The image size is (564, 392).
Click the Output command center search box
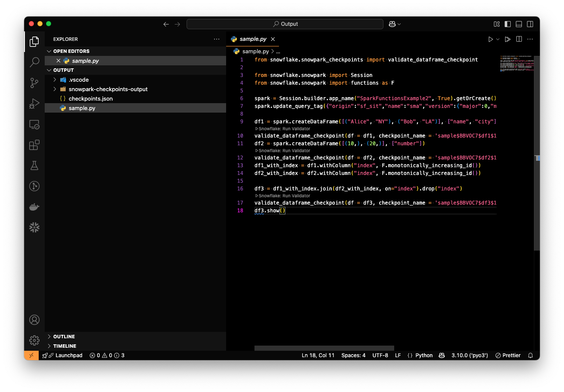(x=285, y=24)
